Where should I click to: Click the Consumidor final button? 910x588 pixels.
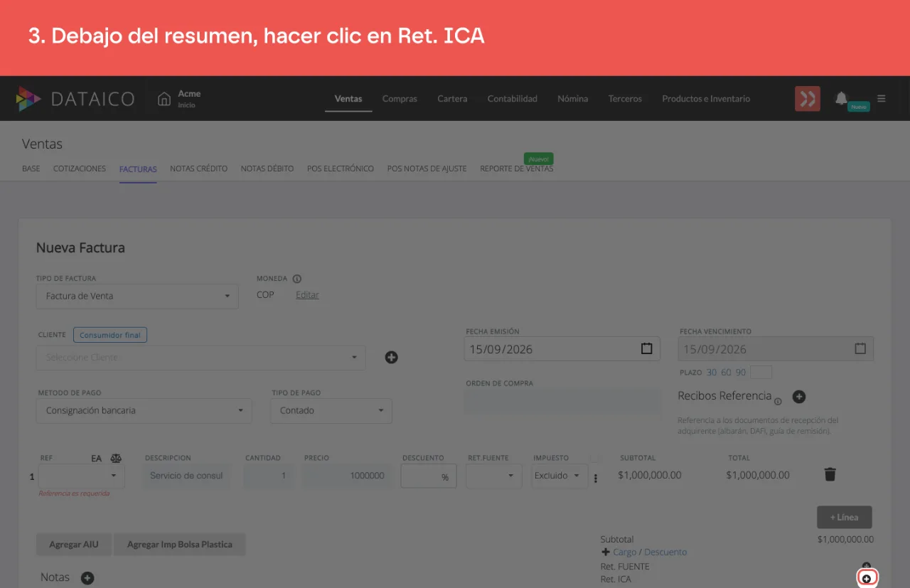[110, 335]
